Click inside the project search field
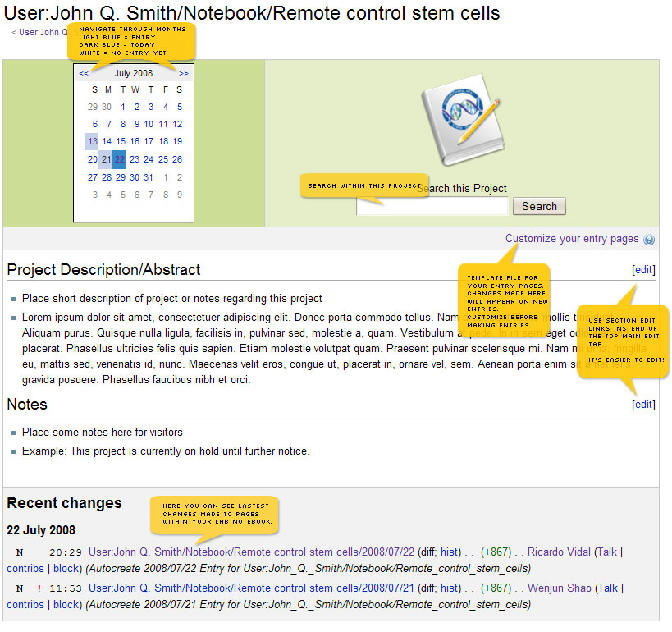Screen dimensions: 672x632 coord(432,207)
